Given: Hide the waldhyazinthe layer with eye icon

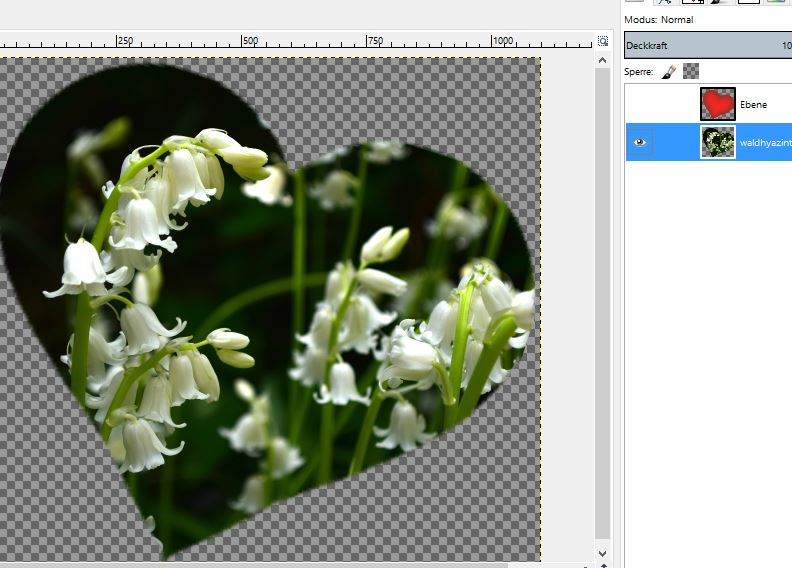Looking at the screenshot, I should (640, 142).
